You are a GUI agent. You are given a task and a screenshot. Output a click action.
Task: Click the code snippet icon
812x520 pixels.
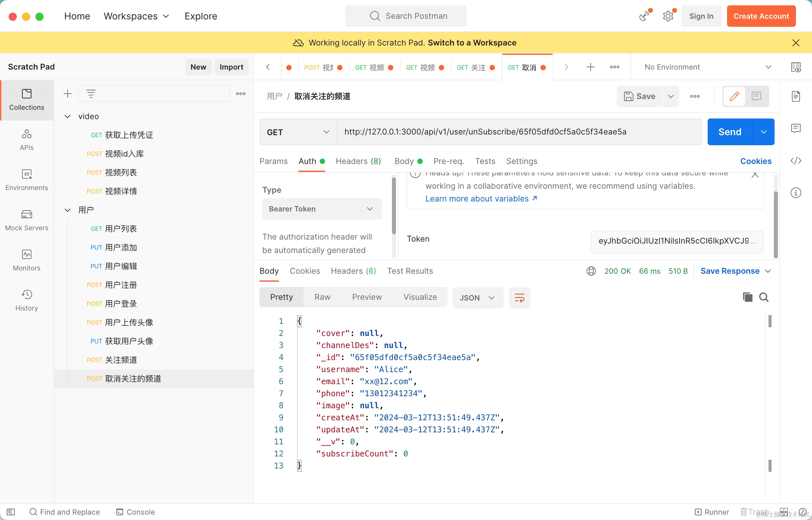[796, 161]
